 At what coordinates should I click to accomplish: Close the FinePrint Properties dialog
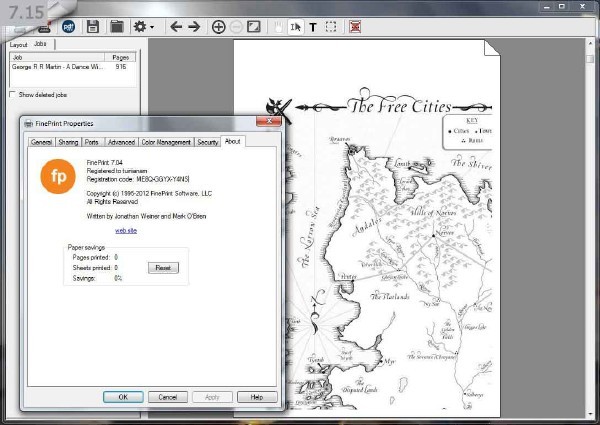coord(269,121)
